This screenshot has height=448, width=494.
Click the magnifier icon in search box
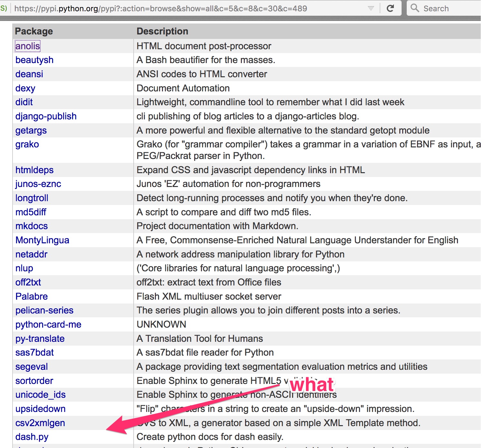415,8
